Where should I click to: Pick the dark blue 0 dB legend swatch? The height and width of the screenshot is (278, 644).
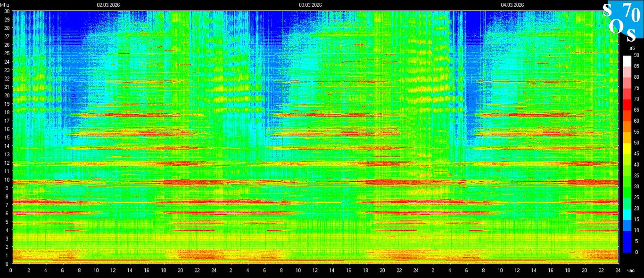[x=627, y=249]
